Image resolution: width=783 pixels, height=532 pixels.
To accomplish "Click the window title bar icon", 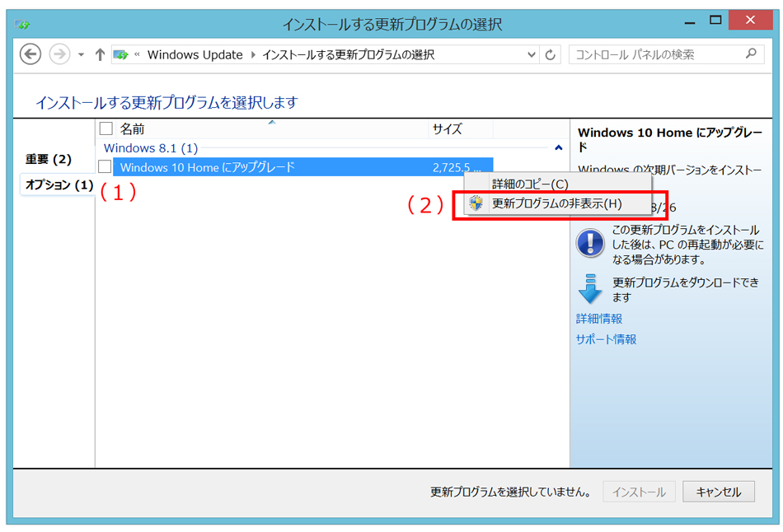I will click(x=22, y=23).
